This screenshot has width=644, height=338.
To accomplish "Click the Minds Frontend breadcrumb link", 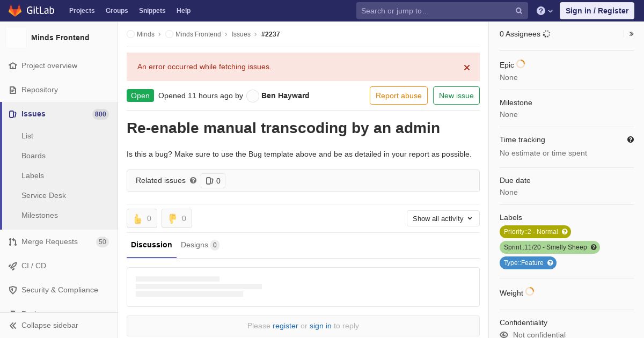I will [198, 34].
